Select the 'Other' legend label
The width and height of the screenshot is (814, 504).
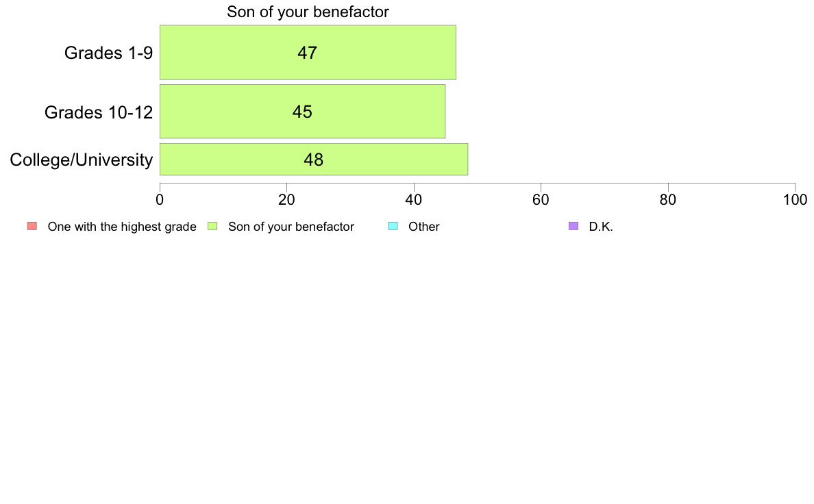424,227
